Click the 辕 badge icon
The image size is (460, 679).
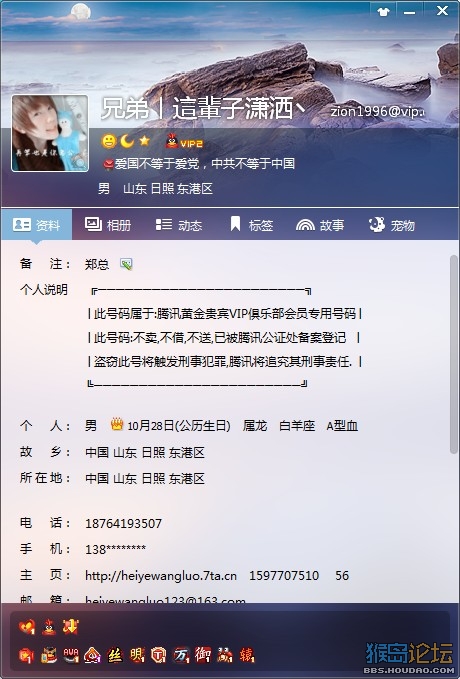246,655
